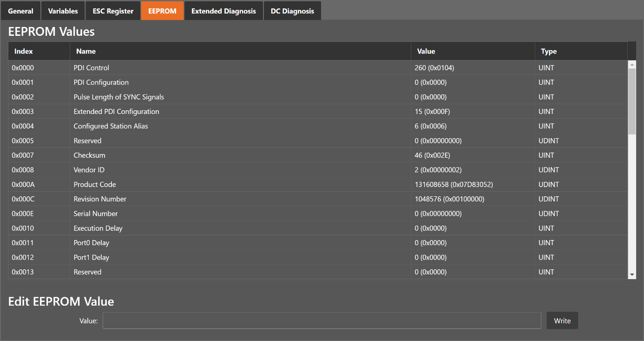Go to ESC Register tab
This screenshot has width=644, height=341.
pyautogui.click(x=113, y=11)
